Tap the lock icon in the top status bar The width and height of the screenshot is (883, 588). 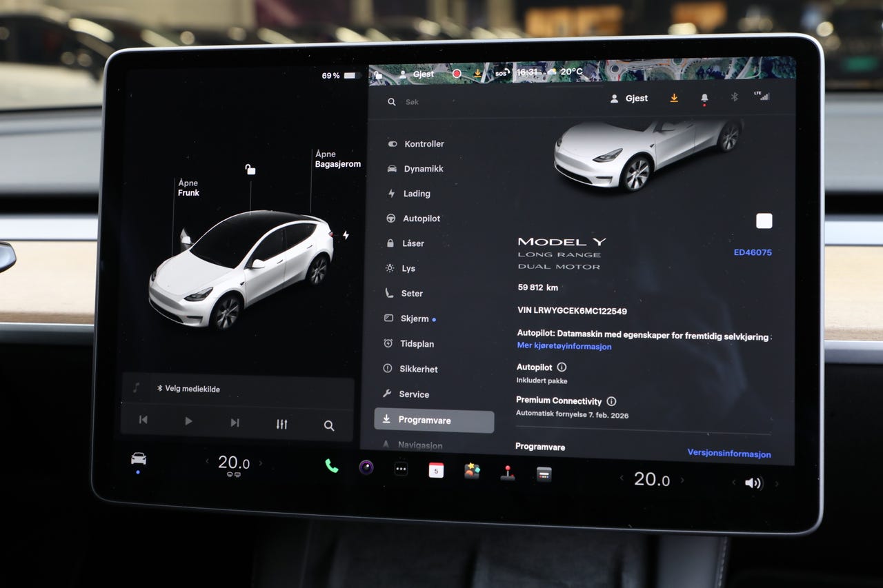(x=377, y=74)
